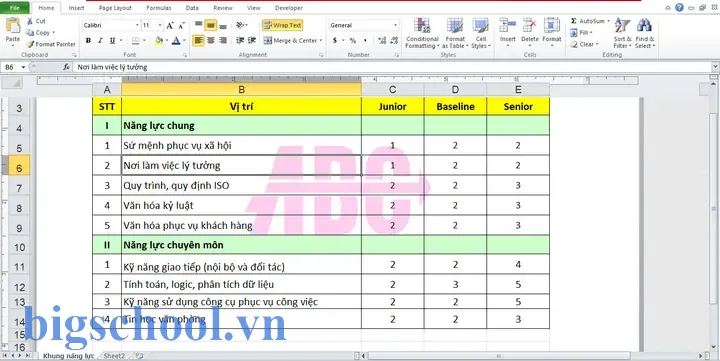This screenshot has width=720, height=361.
Task: Toggle Align Text Left
Action: tap(198, 40)
